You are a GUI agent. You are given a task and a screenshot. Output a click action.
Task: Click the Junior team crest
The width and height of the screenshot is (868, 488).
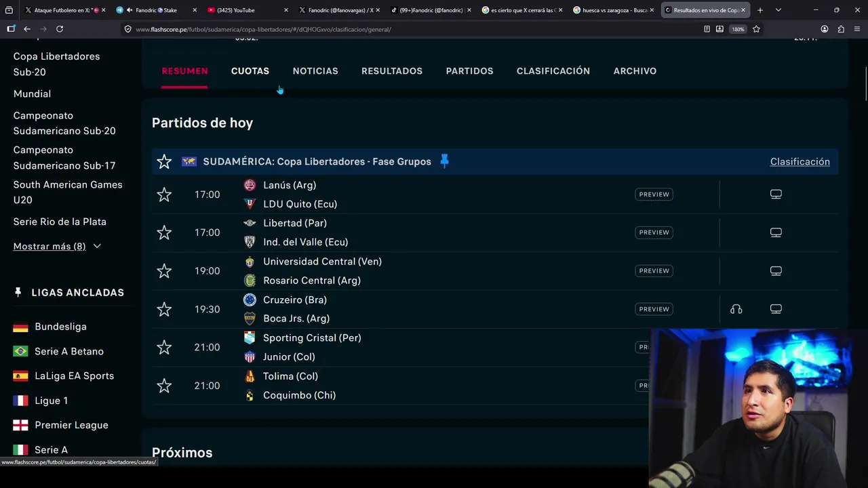[250, 357]
